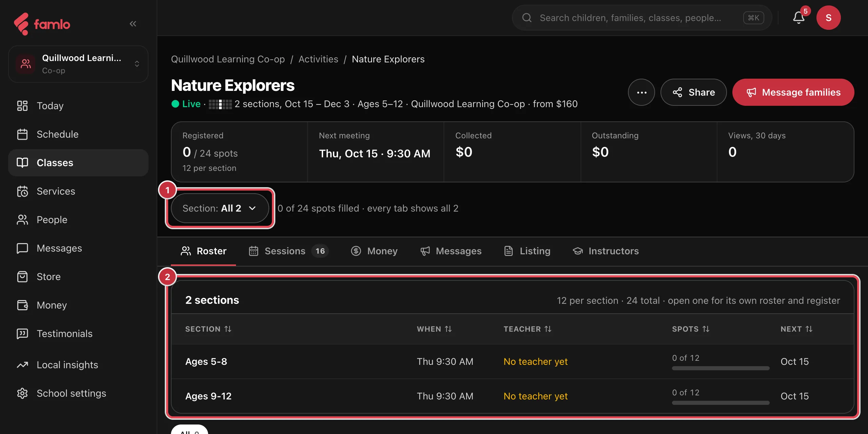This screenshot has width=868, height=434.
Task: Open the Ages 5-8 section row
Action: click(512, 361)
